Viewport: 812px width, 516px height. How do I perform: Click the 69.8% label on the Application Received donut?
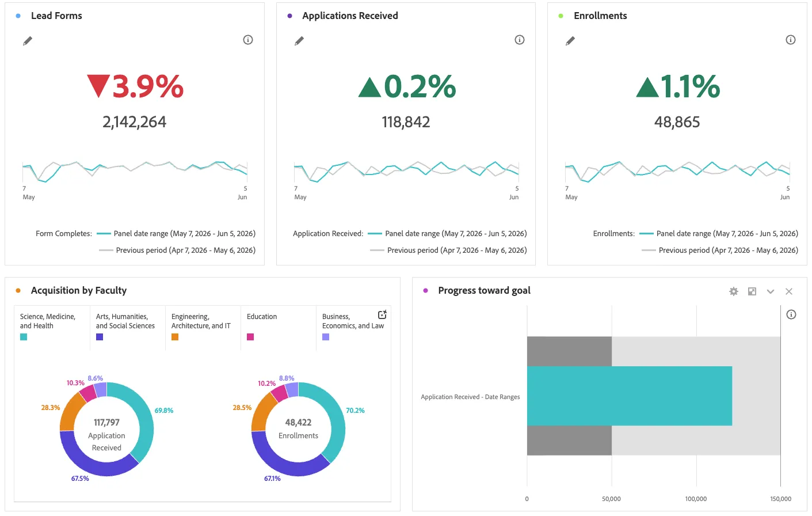click(x=164, y=411)
